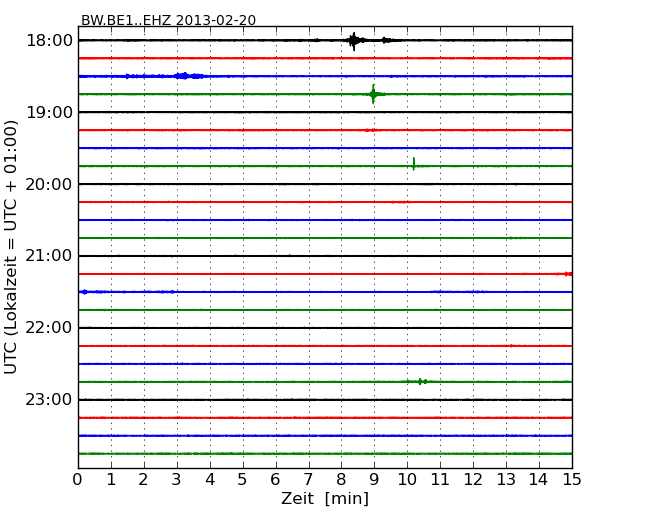This screenshot has height=520, width=650.
Task: Click x-axis tick label 7
Action: pyautogui.click(x=308, y=479)
